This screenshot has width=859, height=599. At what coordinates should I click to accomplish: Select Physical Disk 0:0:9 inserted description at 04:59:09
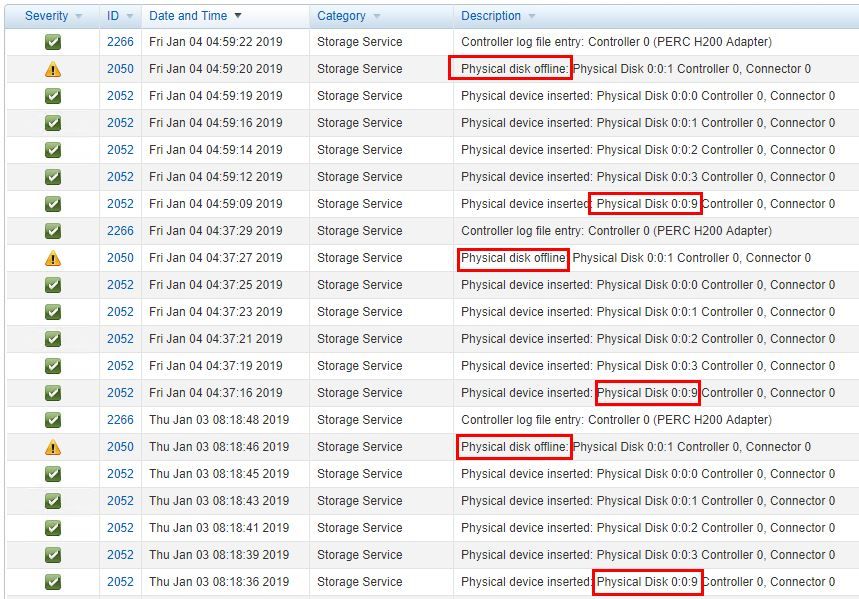point(648,203)
